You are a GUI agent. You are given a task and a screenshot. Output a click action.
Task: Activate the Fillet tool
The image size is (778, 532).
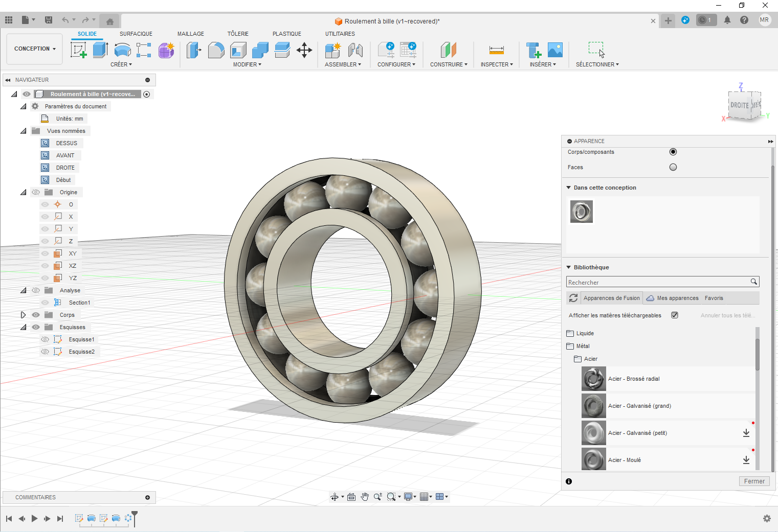pyautogui.click(x=216, y=50)
